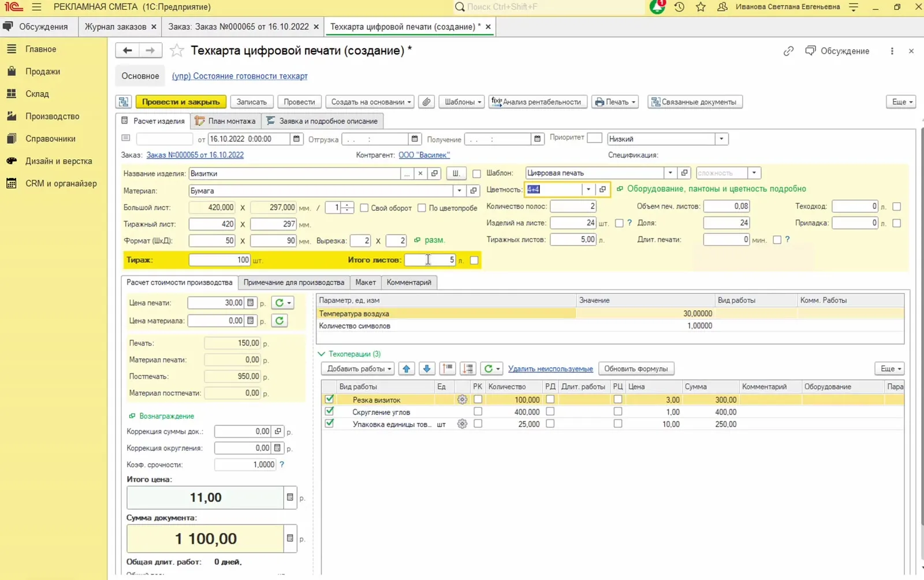This screenshot has height=580, width=924.
Task: Open calendar picker for Получение date
Action: [537, 139]
